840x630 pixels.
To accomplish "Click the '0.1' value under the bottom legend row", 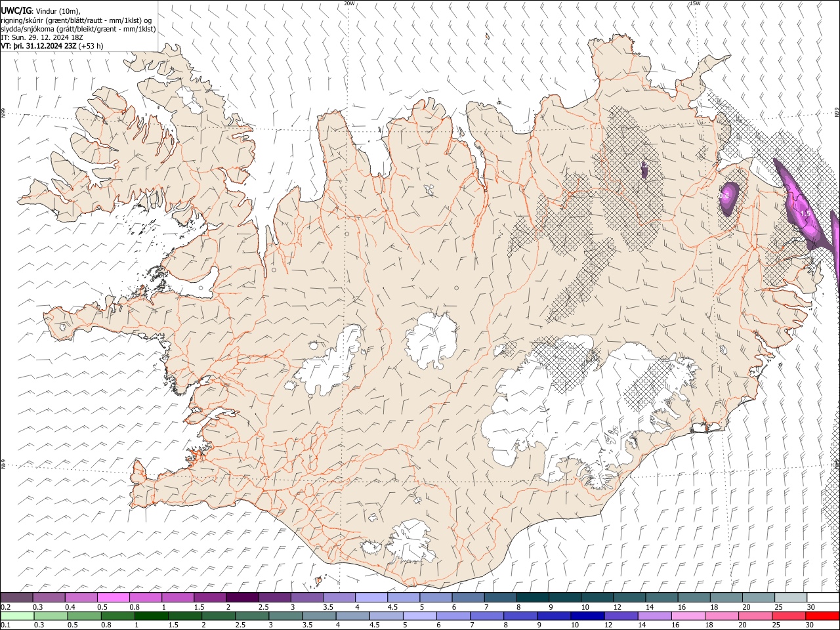I will coord(5,625).
